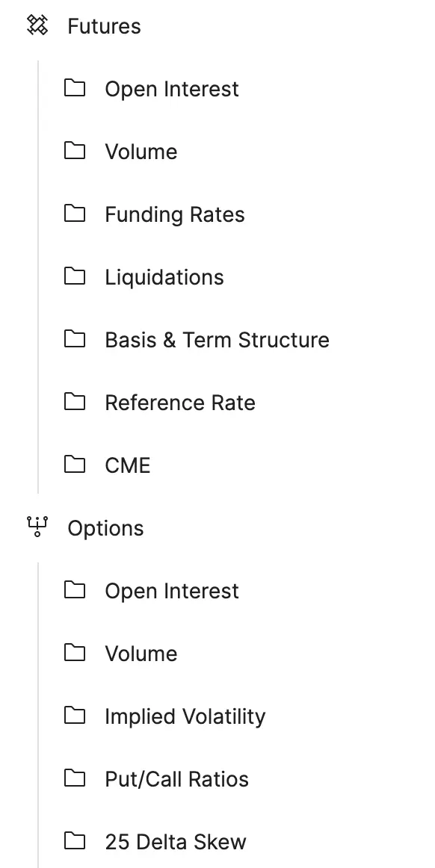Collapse the Options section heading
Image resolution: width=435 pixels, height=868 pixels.
[105, 528]
